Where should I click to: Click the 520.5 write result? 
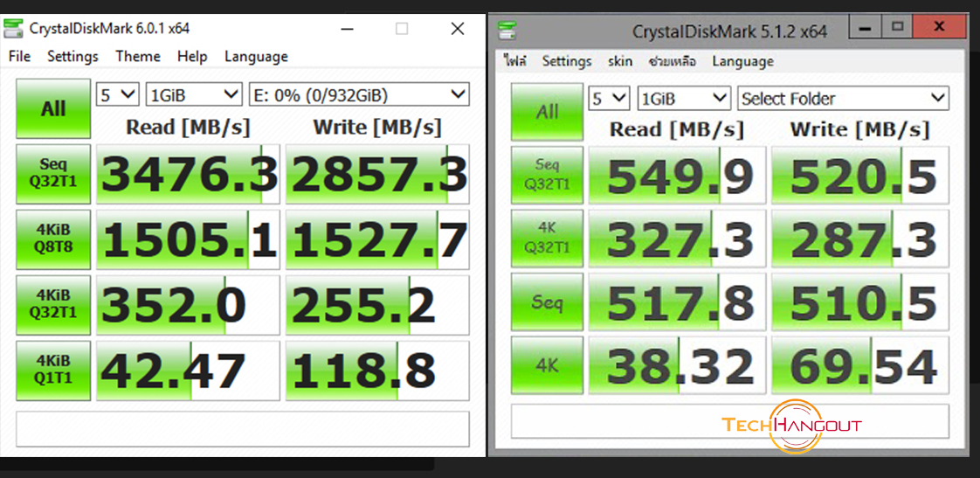tap(860, 175)
